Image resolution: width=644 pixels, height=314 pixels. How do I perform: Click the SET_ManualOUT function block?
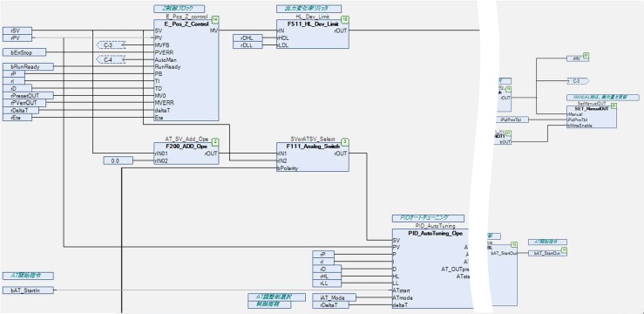[x=592, y=116]
